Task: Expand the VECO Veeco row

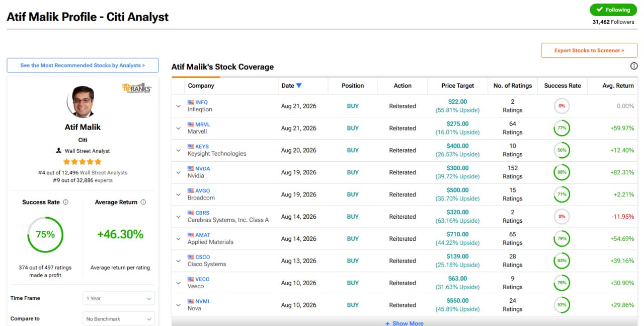Action: 178,283
